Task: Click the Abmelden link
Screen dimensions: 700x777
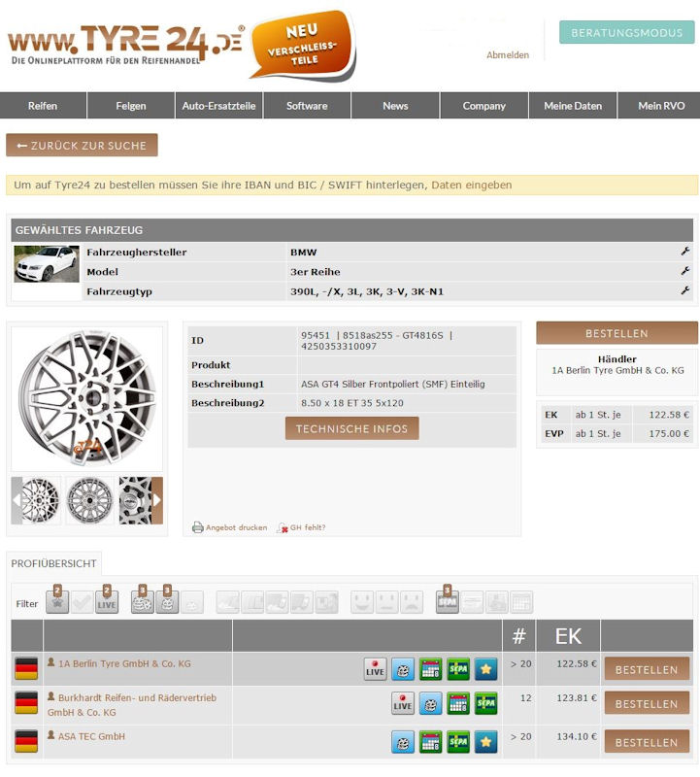Action: (x=508, y=55)
